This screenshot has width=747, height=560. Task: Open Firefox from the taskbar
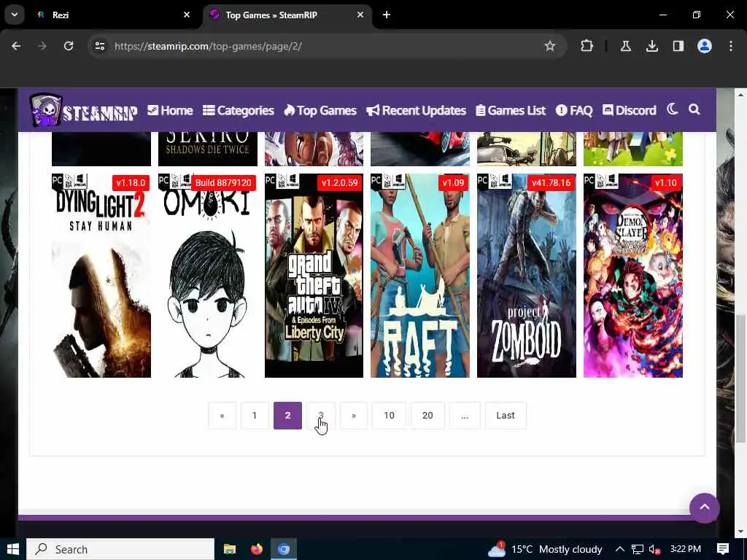tap(257, 549)
